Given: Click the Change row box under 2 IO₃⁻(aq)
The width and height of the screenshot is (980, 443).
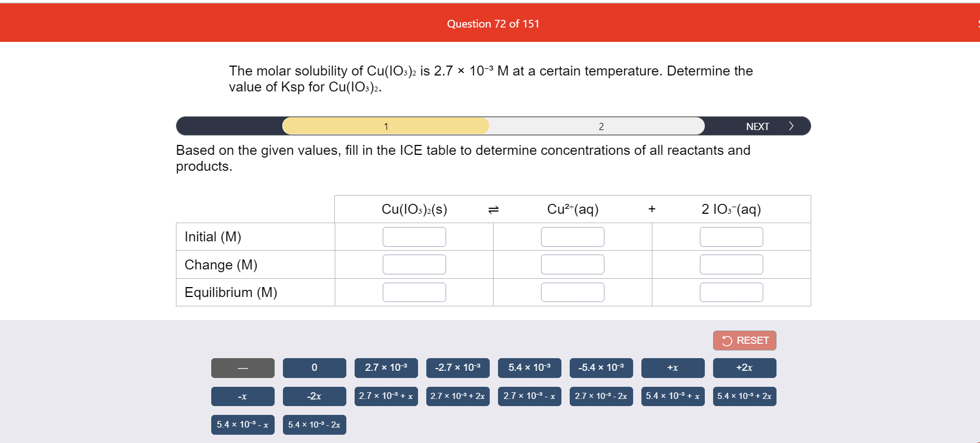Looking at the screenshot, I should (731, 264).
